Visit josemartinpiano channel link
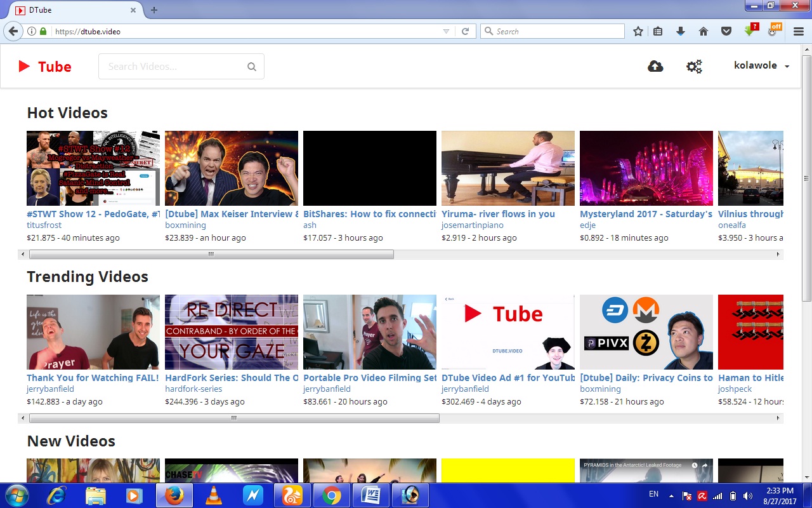Screen dimensions: 812x508 pyautogui.click(x=472, y=225)
